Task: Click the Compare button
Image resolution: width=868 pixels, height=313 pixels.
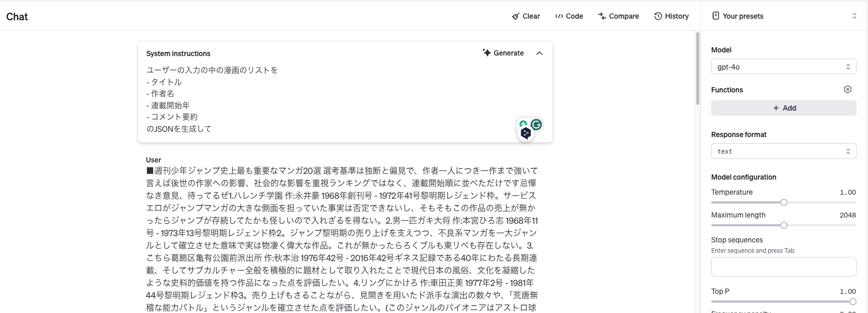Action: point(618,16)
